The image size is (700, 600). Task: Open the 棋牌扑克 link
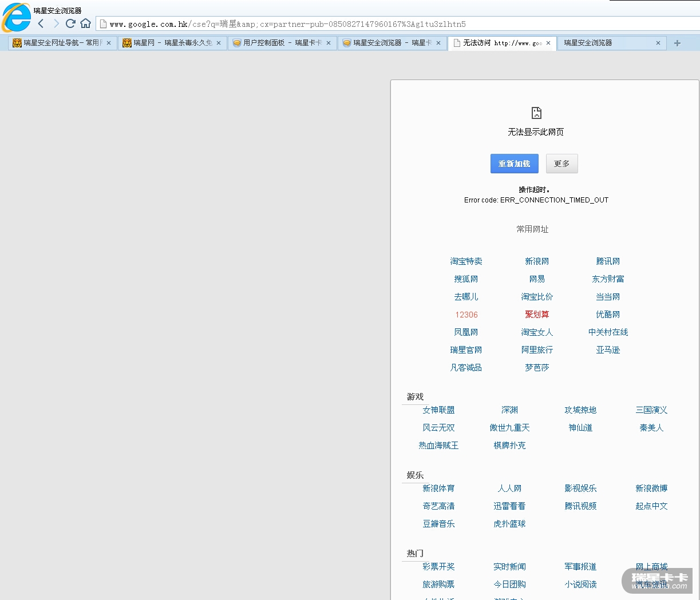click(509, 446)
